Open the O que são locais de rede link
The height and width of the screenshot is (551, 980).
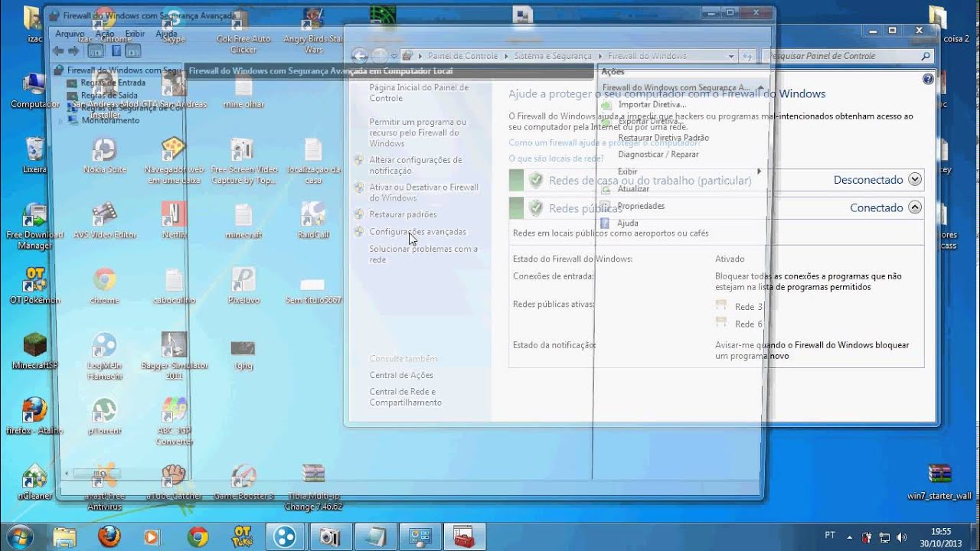point(556,158)
